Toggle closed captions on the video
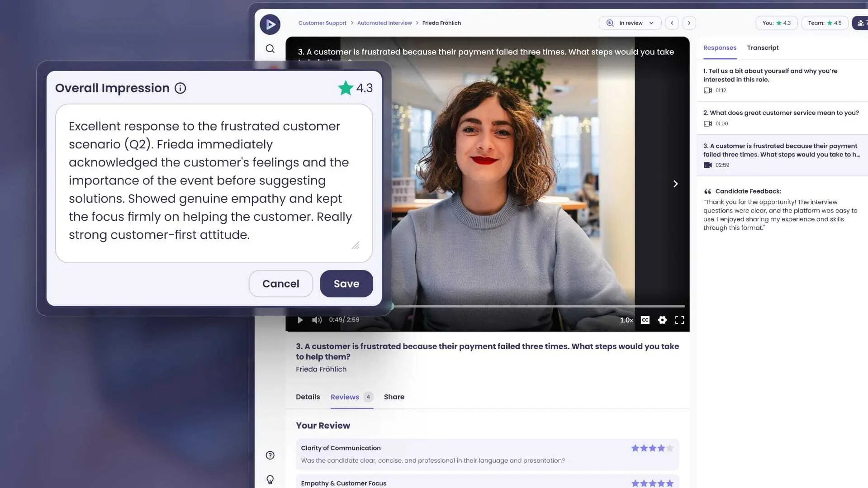The height and width of the screenshot is (488, 868). [645, 320]
